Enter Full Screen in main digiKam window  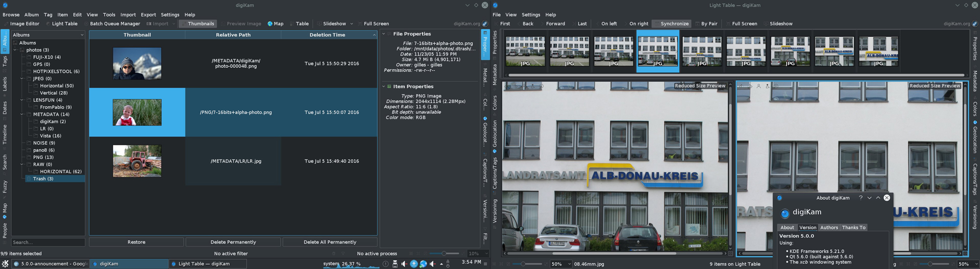point(373,24)
